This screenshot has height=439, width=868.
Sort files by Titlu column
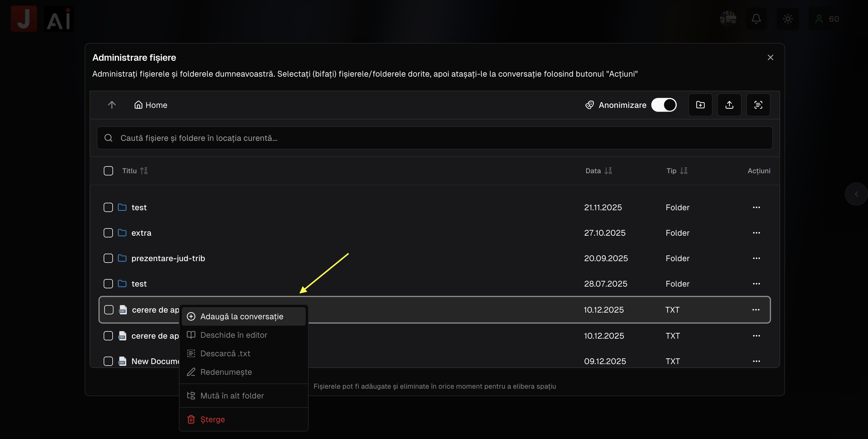click(134, 171)
